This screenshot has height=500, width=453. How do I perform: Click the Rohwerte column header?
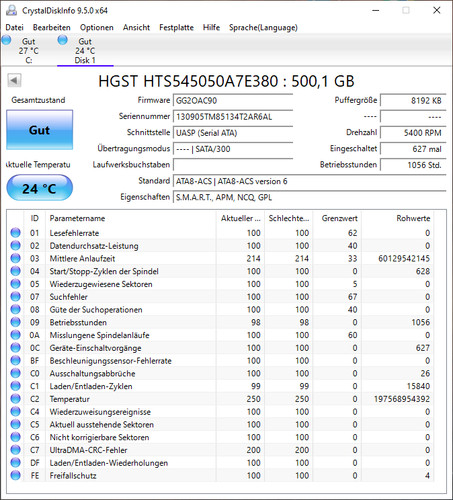pyautogui.click(x=398, y=218)
